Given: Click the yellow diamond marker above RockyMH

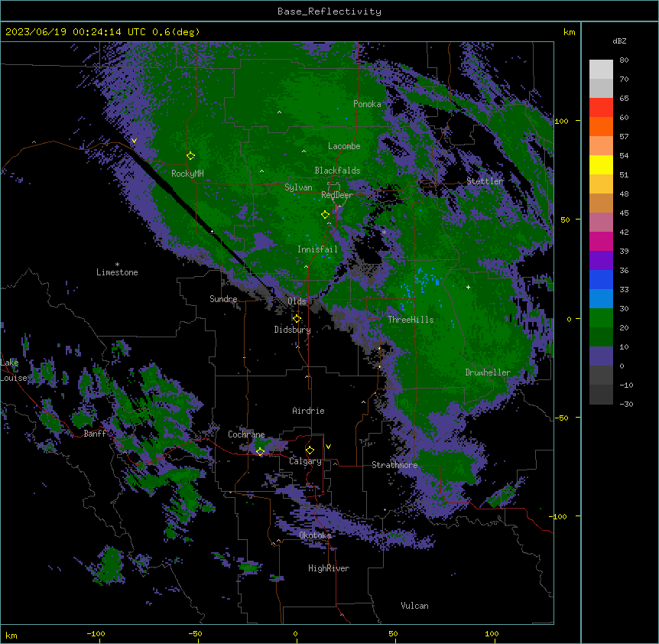Looking at the screenshot, I should (191, 156).
